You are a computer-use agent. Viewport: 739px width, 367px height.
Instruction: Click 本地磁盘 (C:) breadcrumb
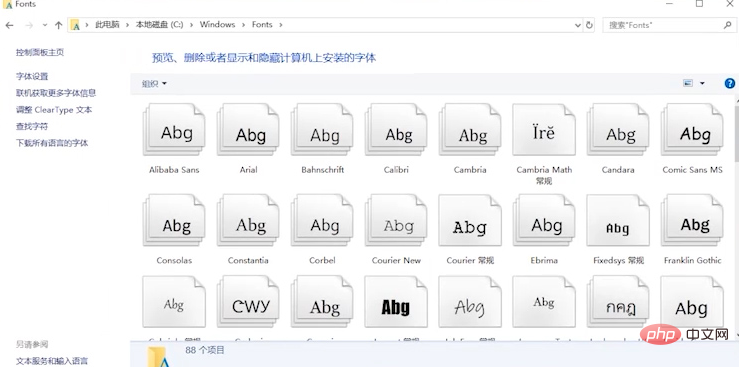coord(159,24)
